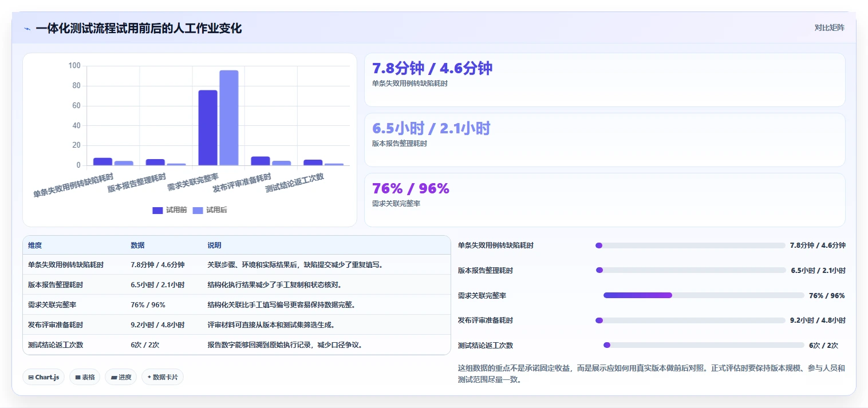
Task: Click the 数据卡片 tag chip
Action: coord(163,377)
